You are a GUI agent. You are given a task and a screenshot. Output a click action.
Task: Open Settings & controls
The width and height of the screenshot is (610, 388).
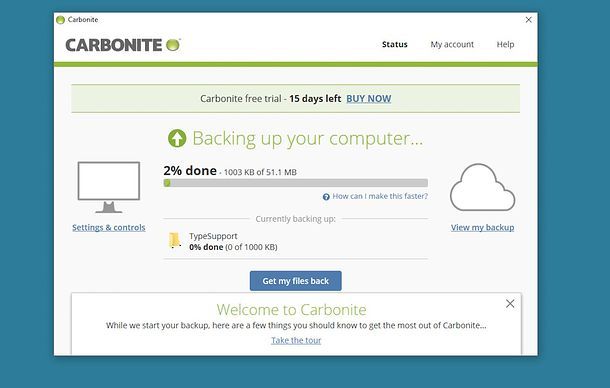109,227
